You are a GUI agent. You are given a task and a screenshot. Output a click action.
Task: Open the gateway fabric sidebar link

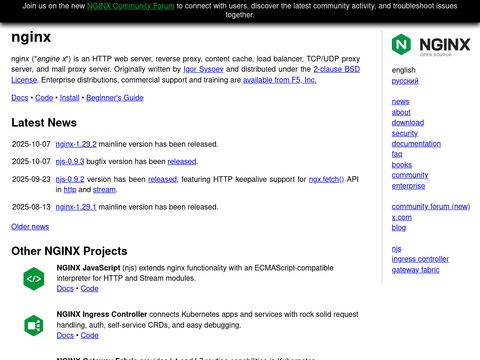click(x=415, y=270)
